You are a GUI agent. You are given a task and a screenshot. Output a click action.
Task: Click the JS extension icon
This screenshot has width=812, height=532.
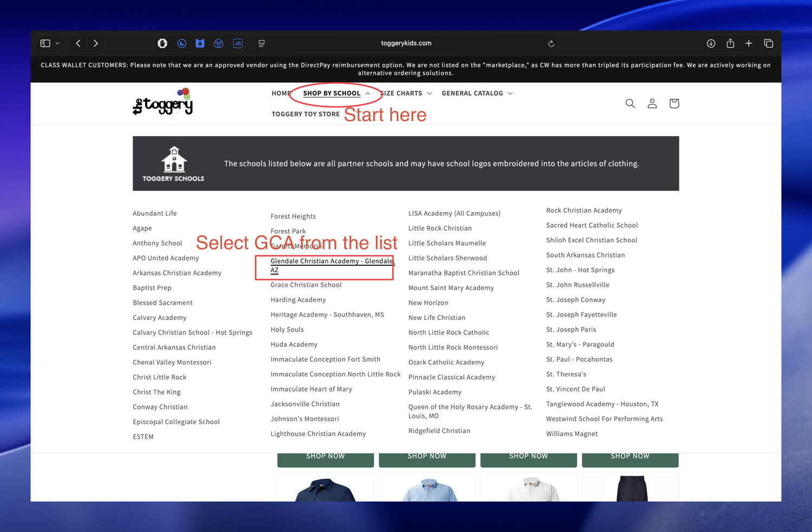tap(238, 43)
